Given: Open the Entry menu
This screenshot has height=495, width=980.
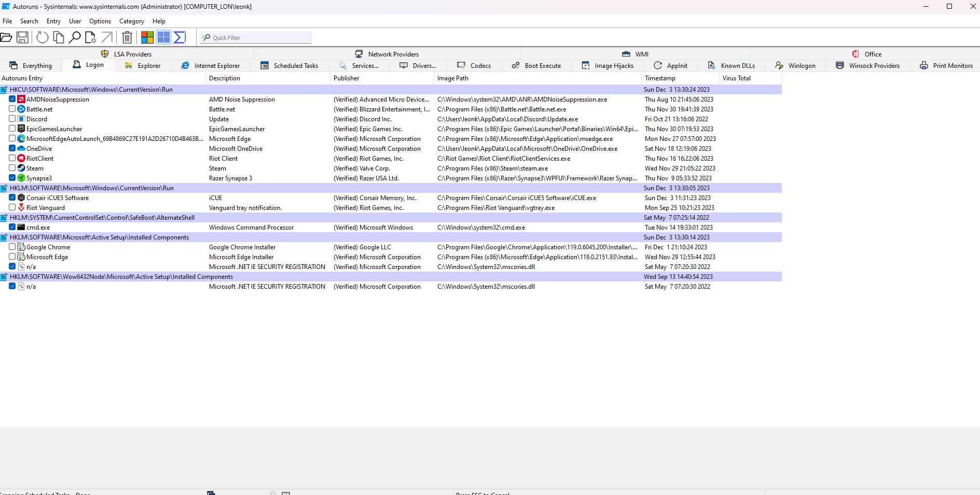Looking at the screenshot, I should coord(53,21).
